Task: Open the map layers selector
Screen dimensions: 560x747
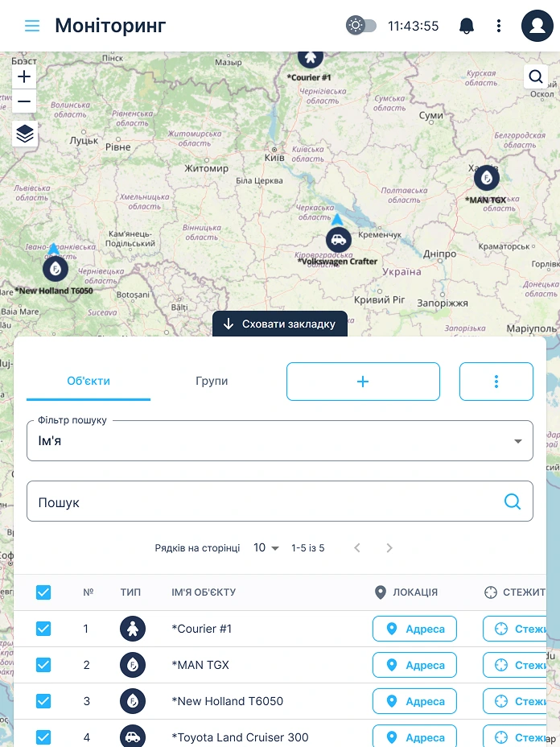Action: click(x=25, y=134)
